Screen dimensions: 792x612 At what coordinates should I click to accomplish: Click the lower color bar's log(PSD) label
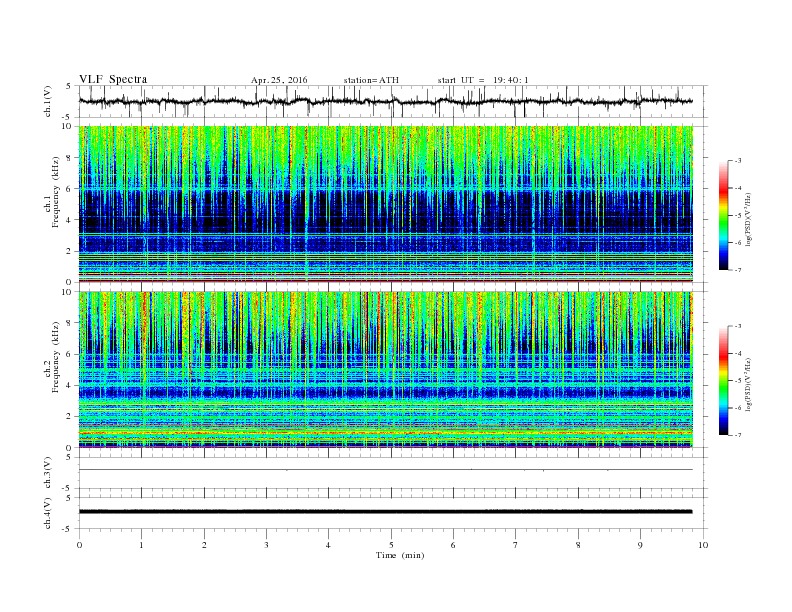point(749,384)
